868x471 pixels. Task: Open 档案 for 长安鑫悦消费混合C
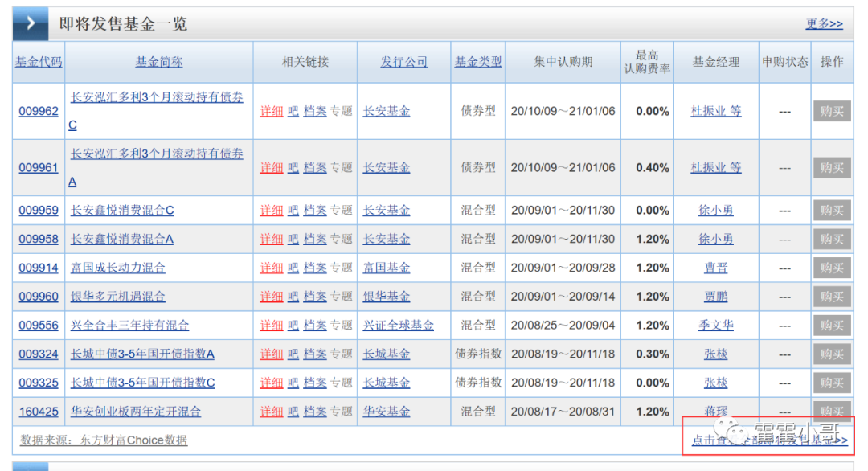315,211
